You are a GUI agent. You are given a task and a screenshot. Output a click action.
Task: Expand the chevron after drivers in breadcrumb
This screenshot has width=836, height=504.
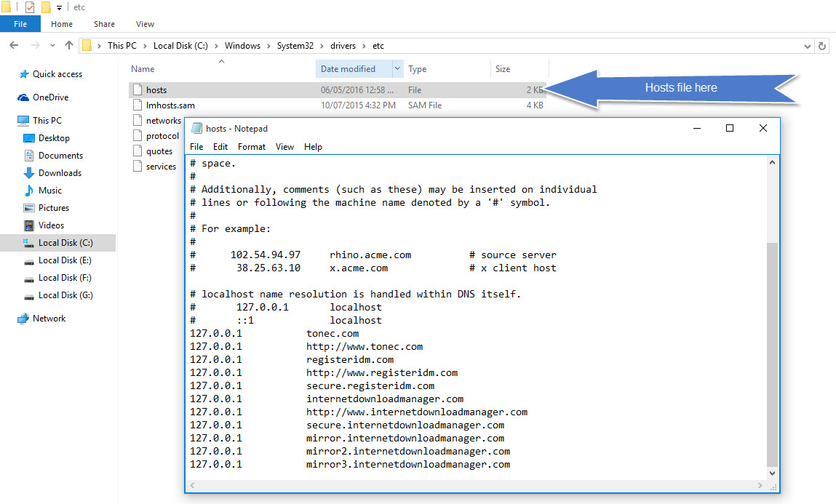[364, 47]
